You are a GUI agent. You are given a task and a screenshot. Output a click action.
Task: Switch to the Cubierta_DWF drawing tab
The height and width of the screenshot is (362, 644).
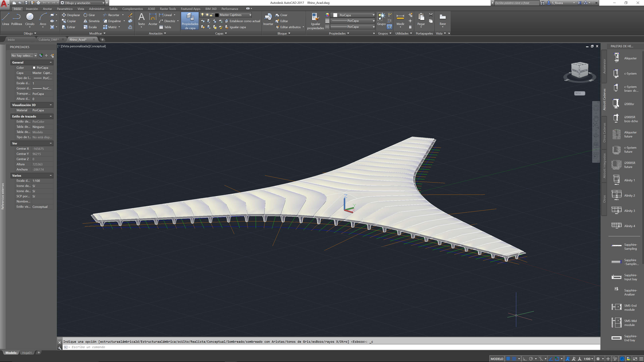[x=48, y=40]
